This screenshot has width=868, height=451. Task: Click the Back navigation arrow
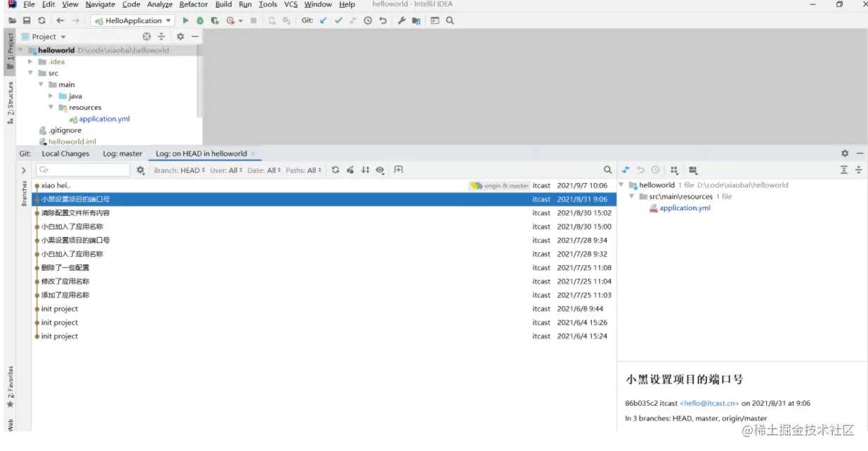60,21
